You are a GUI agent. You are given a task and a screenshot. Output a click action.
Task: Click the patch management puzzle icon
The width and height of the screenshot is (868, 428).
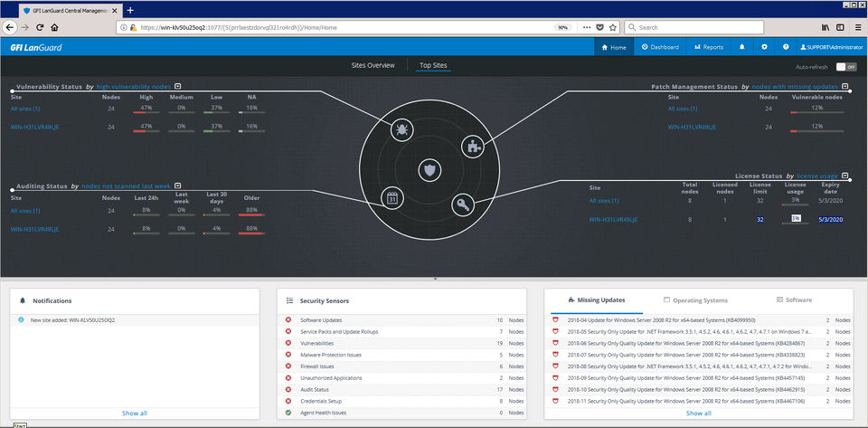473,147
